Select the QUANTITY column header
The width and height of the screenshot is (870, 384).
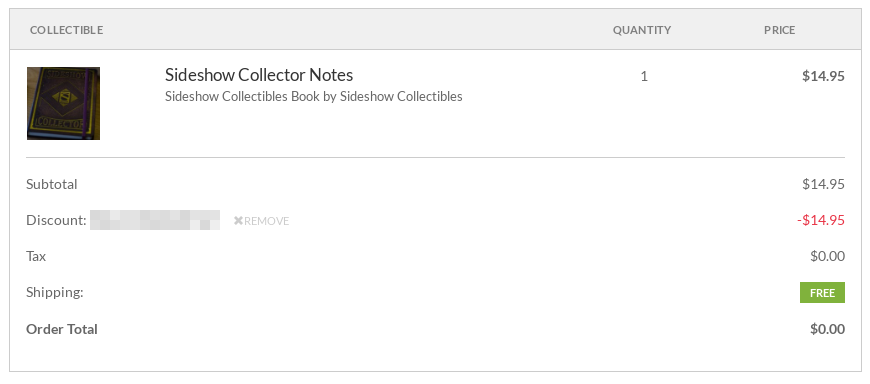click(x=642, y=30)
